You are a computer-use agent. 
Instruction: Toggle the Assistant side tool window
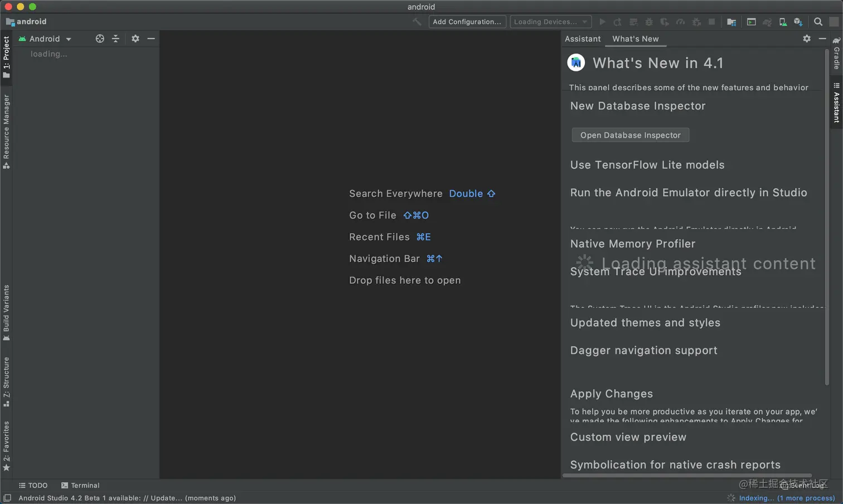point(836,103)
